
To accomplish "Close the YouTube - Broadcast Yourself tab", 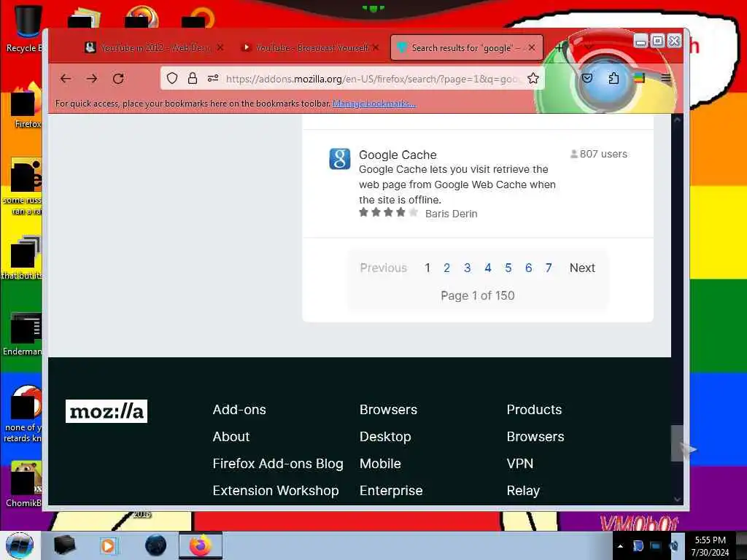I will tap(376, 47).
